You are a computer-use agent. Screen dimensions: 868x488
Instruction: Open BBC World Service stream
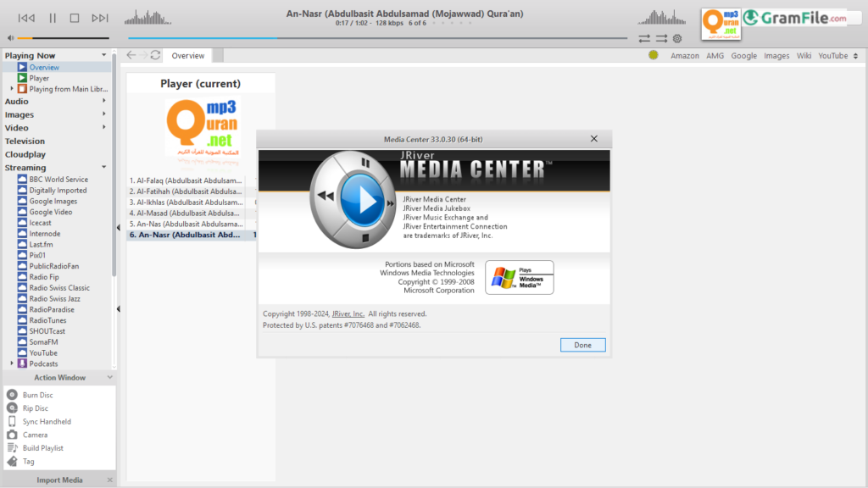[x=58, y=180]
